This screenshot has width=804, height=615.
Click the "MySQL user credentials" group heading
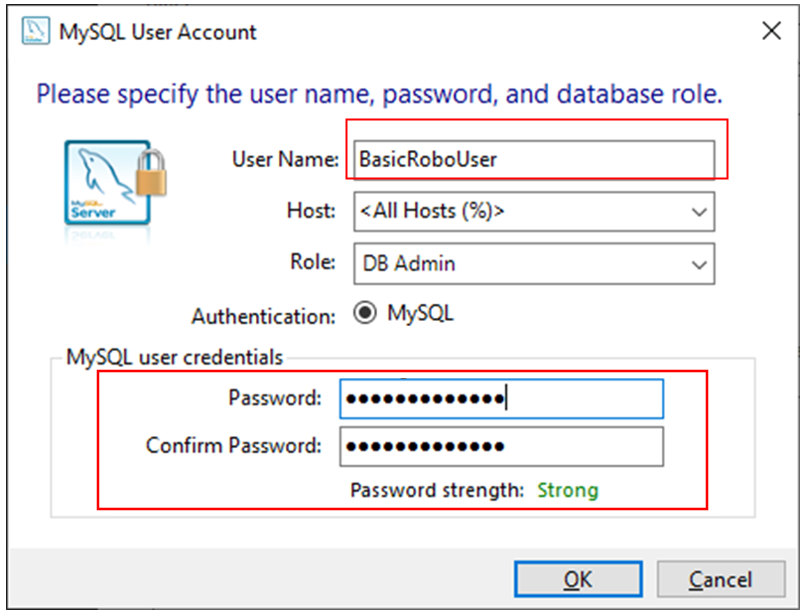[x=175, y=357]
